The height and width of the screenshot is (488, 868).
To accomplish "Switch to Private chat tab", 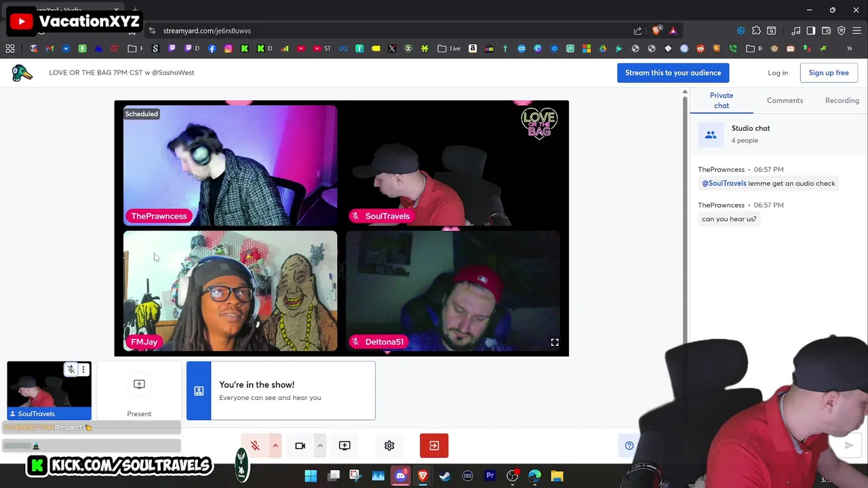I will (x=722, y=100).
